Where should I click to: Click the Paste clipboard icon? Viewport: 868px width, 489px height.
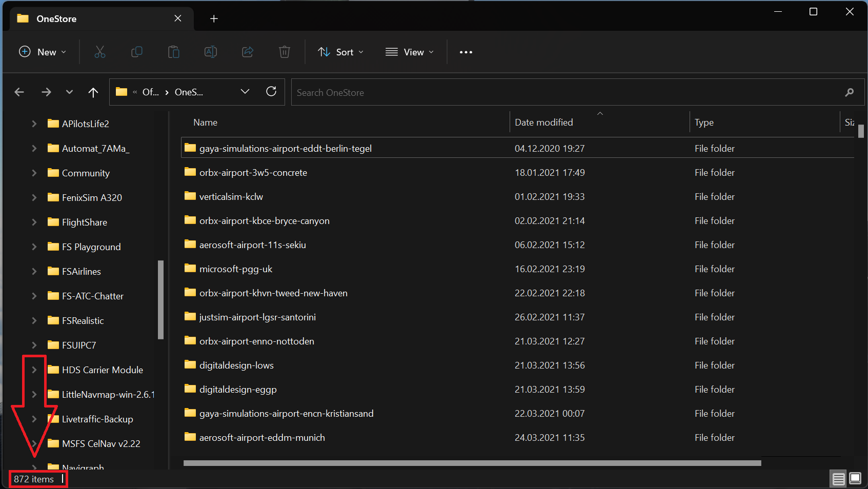point(174,52)
